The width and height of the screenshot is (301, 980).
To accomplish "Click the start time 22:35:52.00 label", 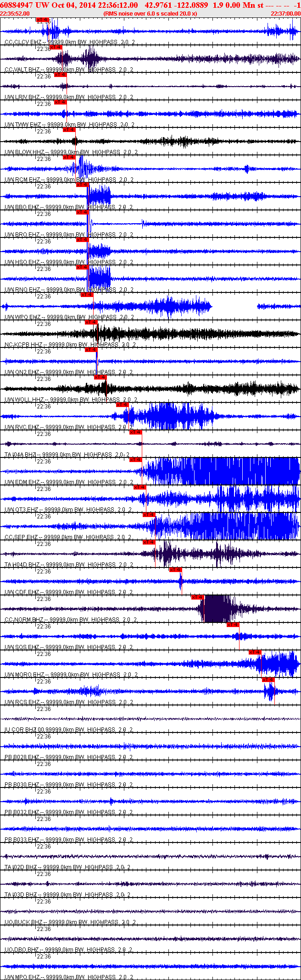I will (15, 13).
